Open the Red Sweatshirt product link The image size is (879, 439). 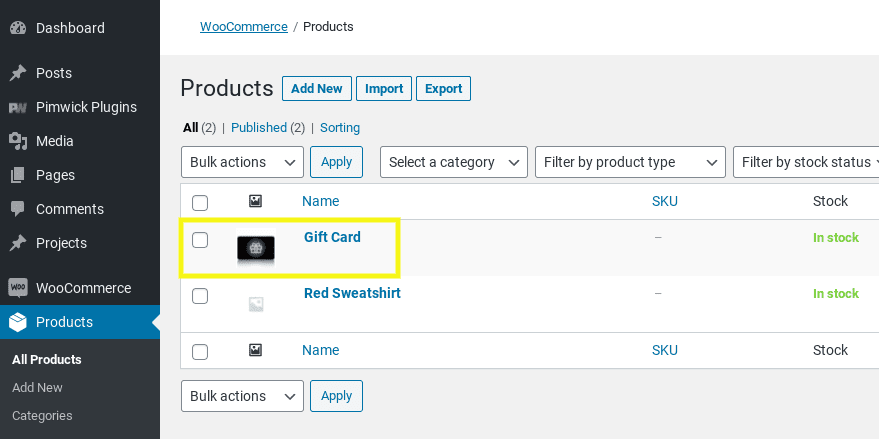tap(352, 293)
